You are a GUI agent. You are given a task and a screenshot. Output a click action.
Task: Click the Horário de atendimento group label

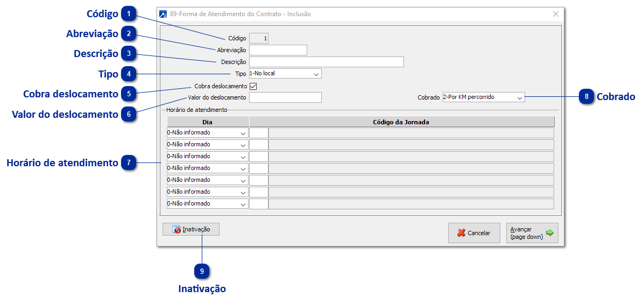click(x=197, y=110)
